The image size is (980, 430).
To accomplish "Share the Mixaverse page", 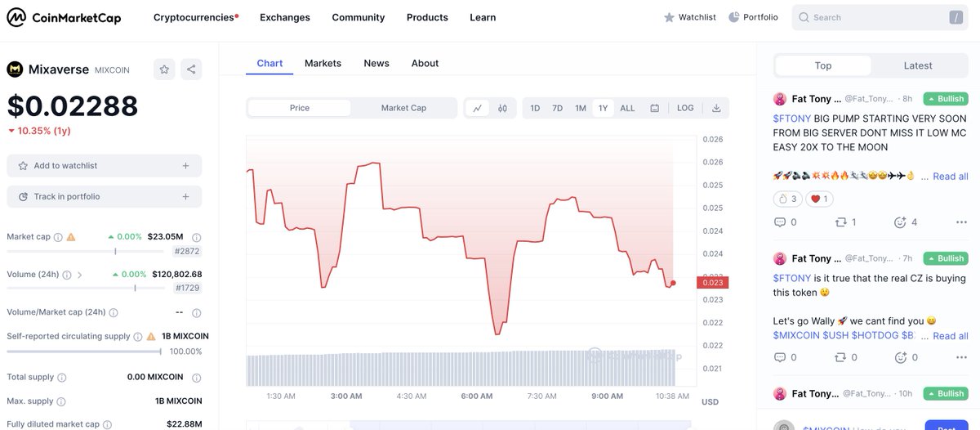I will [x=191, y=69].
